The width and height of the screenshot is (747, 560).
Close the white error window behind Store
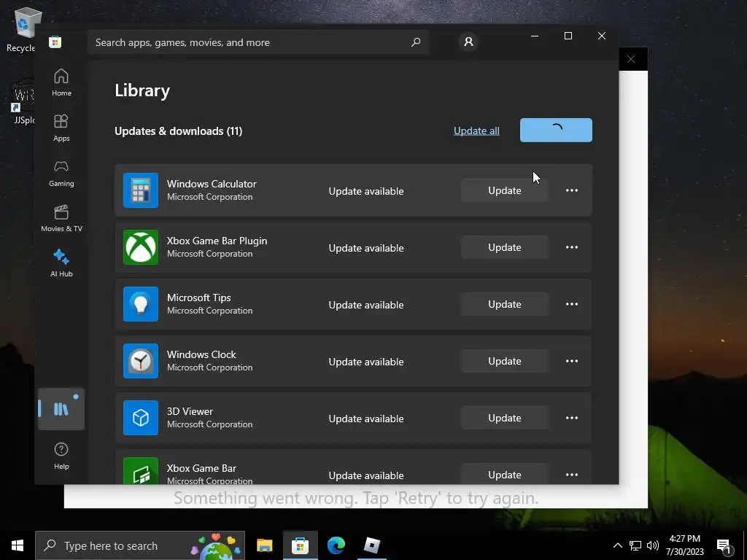tap(631, 59)
